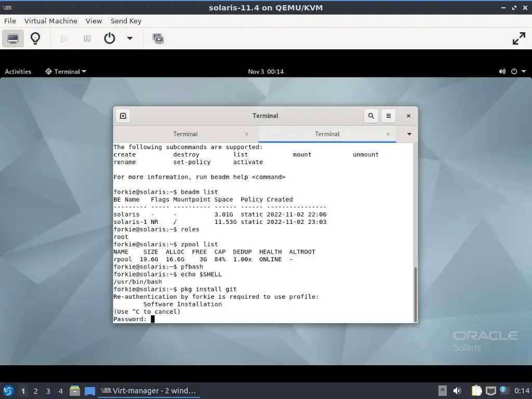Switch to host workspace 1
This screenshot has width=532, height=399.
[23, 391]
